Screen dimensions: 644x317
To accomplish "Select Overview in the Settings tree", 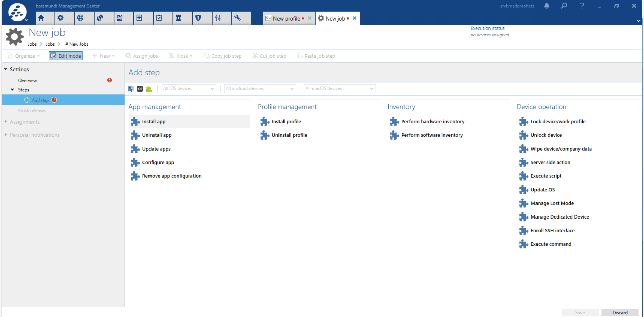I will pos(28,81).
